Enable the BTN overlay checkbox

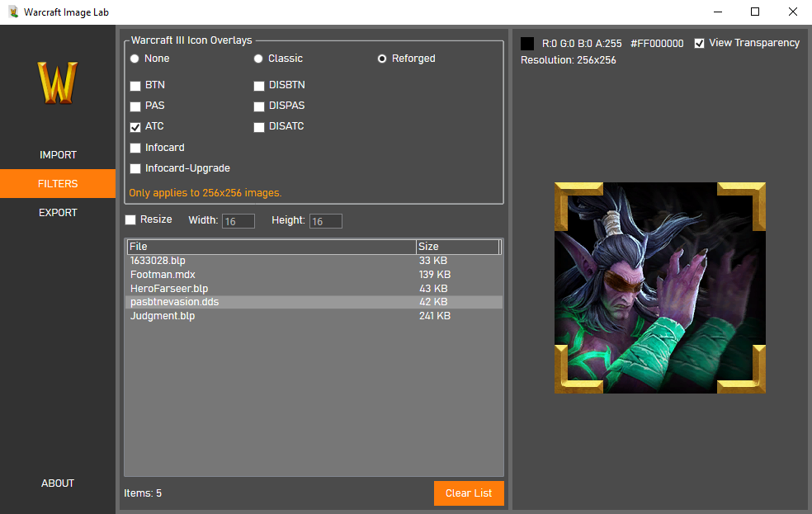(x=135, y=86)
